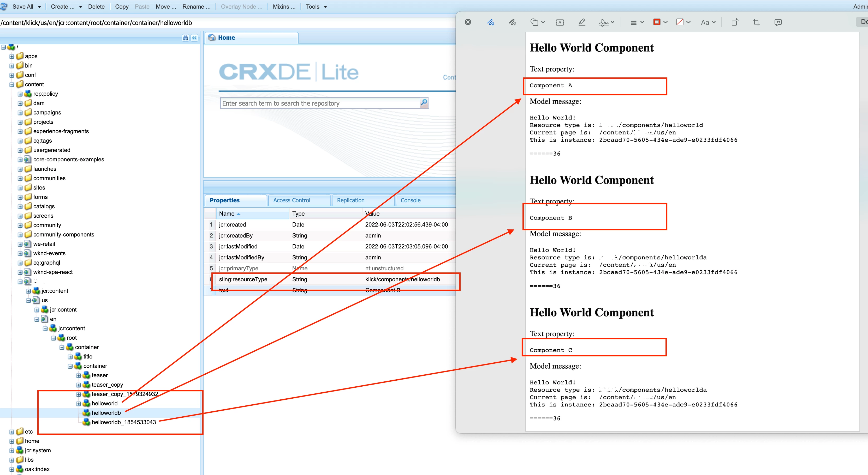Select the Draw markup tool

tap(512, 22)
